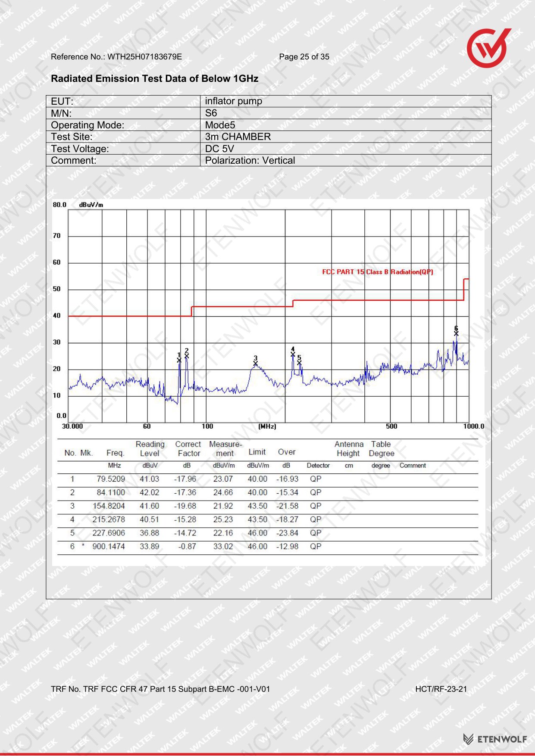Click the 'dBuV/m' axis unit label
This screenshot has width=535, height=756.
point(91,205)
